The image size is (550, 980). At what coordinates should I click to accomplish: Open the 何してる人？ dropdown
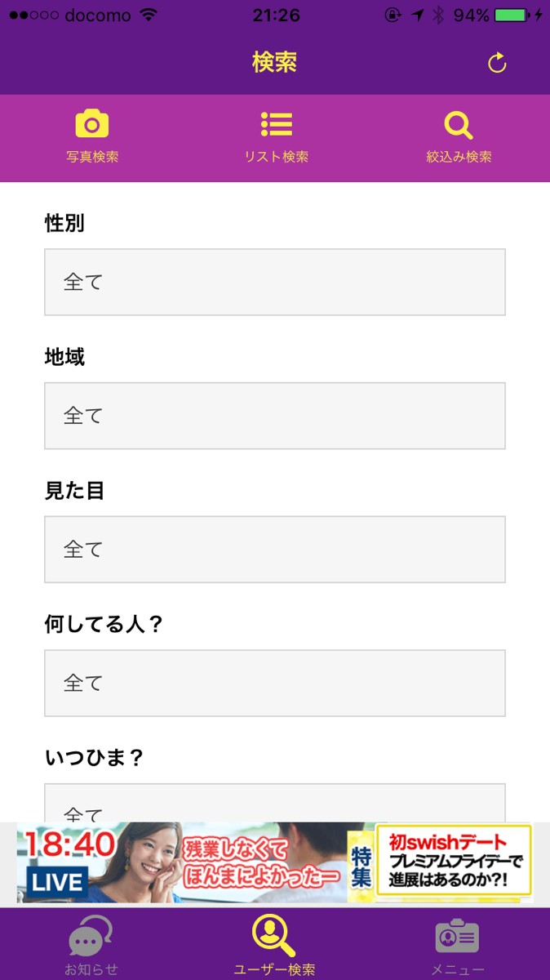click(x=275, y=683)
